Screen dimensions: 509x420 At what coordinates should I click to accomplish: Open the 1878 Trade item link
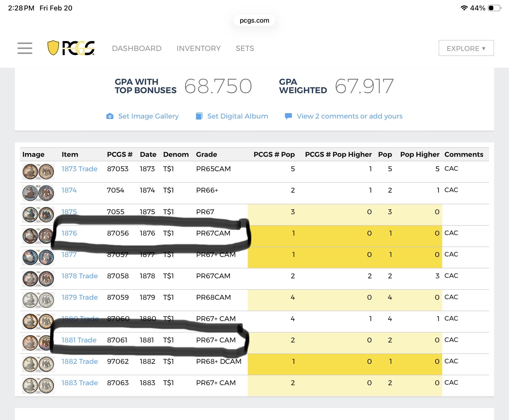(80, 276)
